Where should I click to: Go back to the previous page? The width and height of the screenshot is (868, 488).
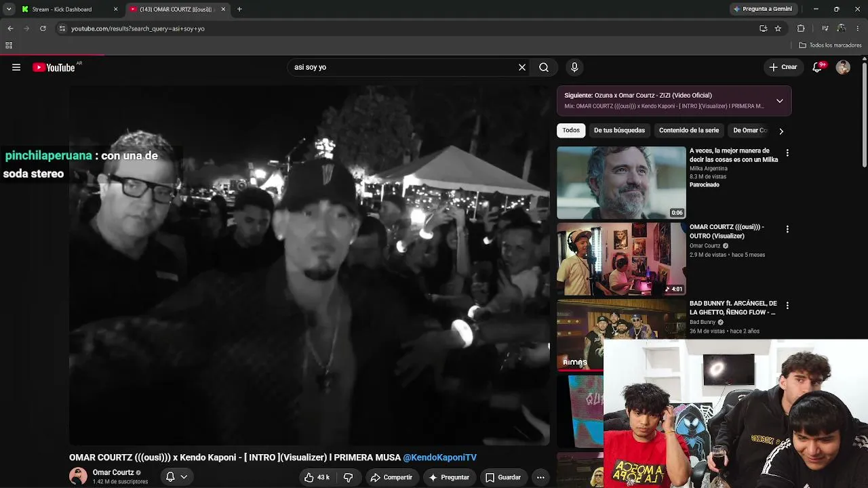(x=10, y=28)
